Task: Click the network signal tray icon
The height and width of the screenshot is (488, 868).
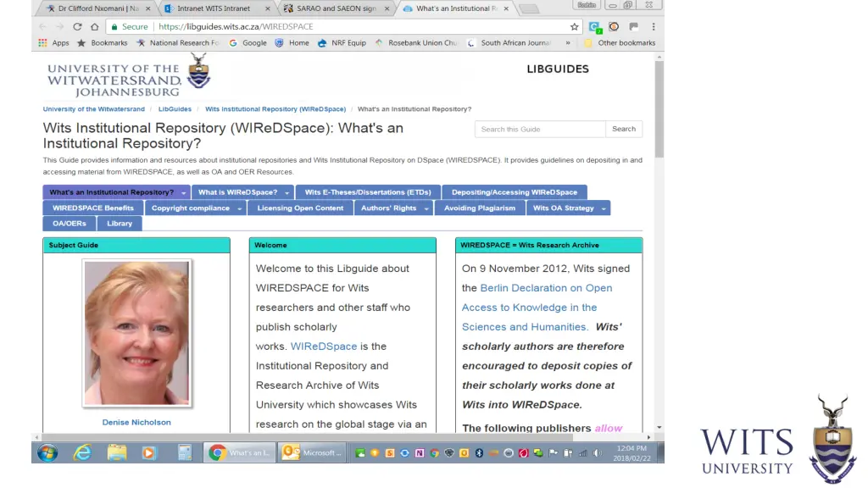Action: [x=583, y=453]
